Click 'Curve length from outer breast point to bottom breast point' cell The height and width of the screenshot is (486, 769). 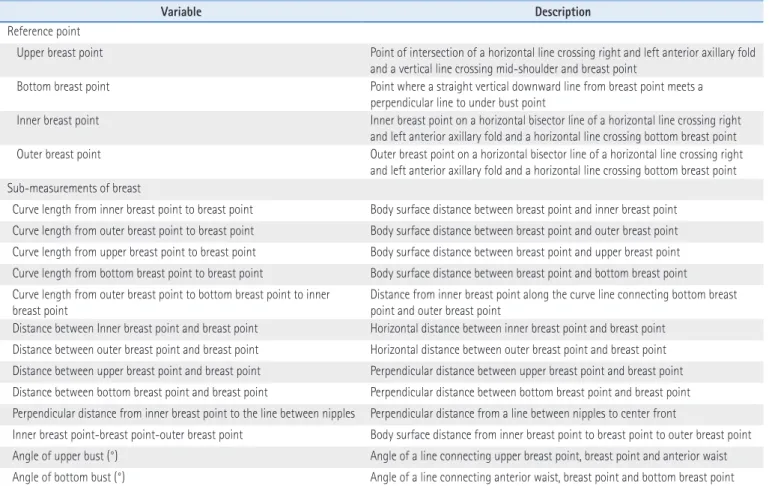(171, 302)
